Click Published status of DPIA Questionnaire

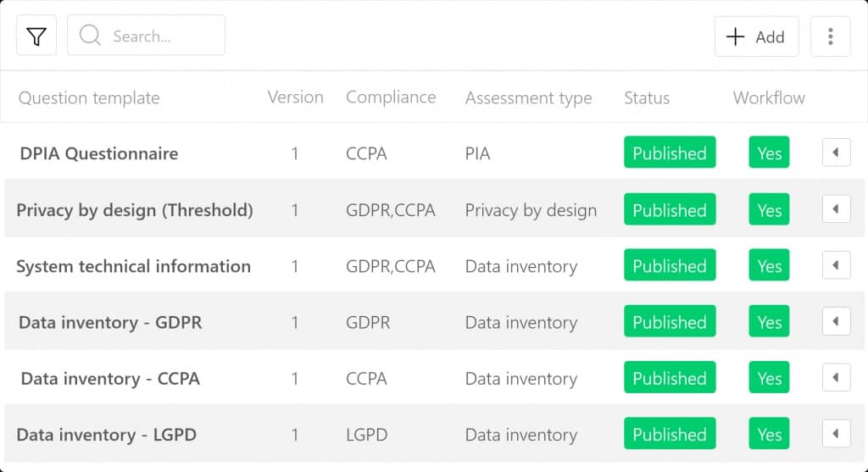point(670,153)
